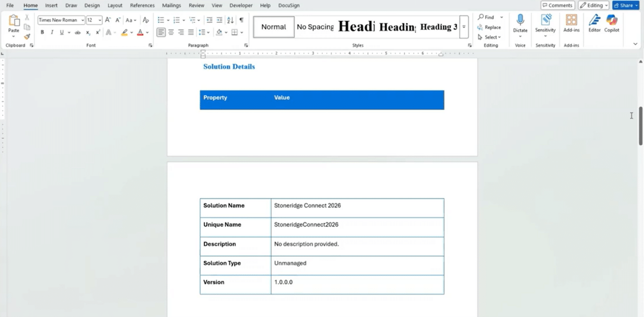Viewport: 644px width, 317px height.
Task: Click the Paste clipboard icon
Action: pos(14,21)
